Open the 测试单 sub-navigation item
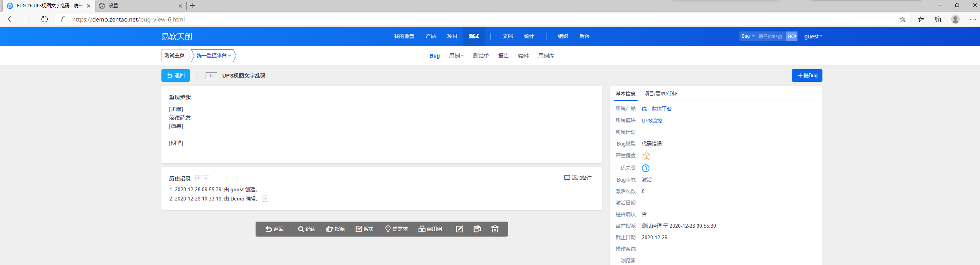Image resolution: width=980 pixels, height=265 pixels. click(x=481, y=56)
